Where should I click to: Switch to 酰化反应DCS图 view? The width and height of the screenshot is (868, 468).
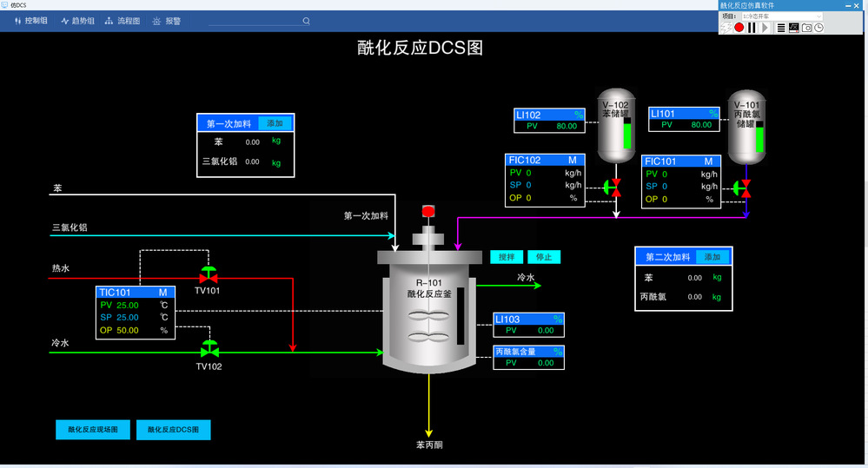(x=173, y=430)
